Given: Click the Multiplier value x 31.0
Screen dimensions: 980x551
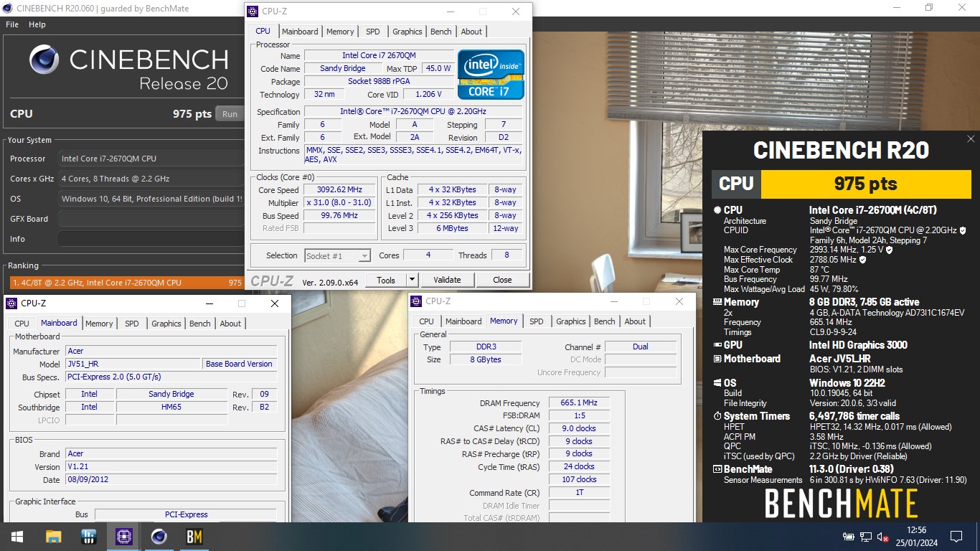Looking at the screenshot, I should tap(339, 202).
